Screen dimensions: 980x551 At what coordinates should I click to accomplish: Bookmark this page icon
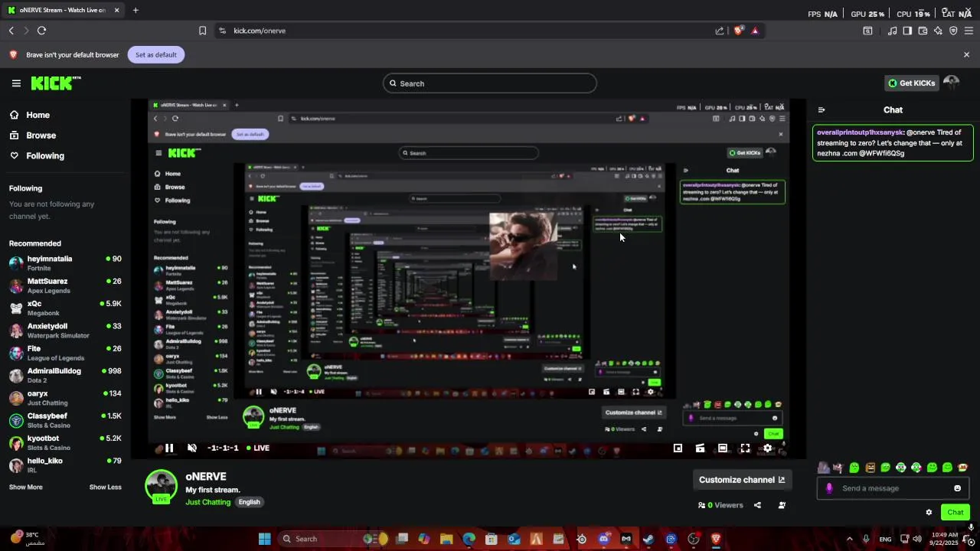(x=202, y=31)
